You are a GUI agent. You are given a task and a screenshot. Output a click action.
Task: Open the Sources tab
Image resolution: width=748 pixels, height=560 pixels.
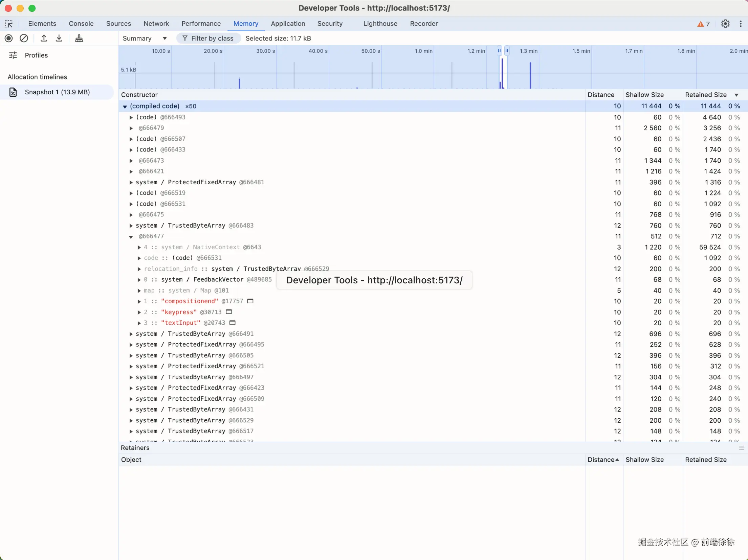(x=118, y=24)
